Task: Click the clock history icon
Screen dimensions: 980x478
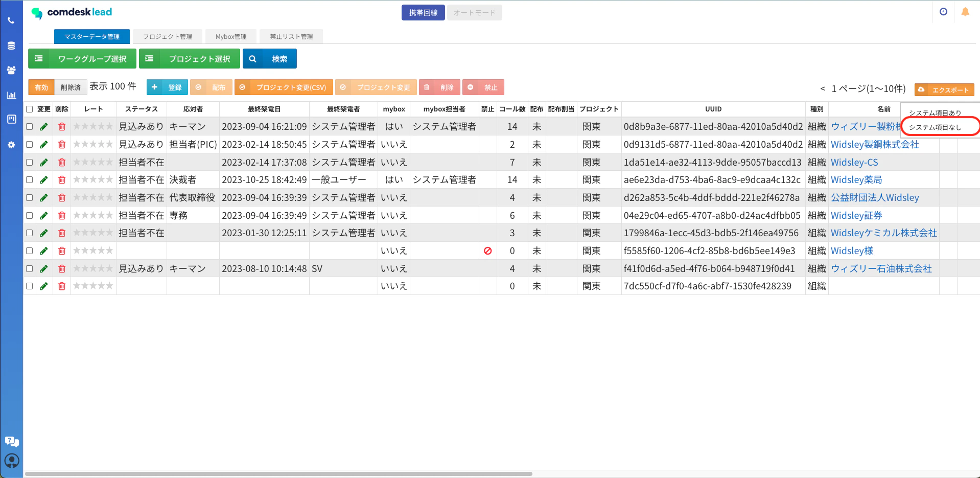Action: click(x=943, y=12)
